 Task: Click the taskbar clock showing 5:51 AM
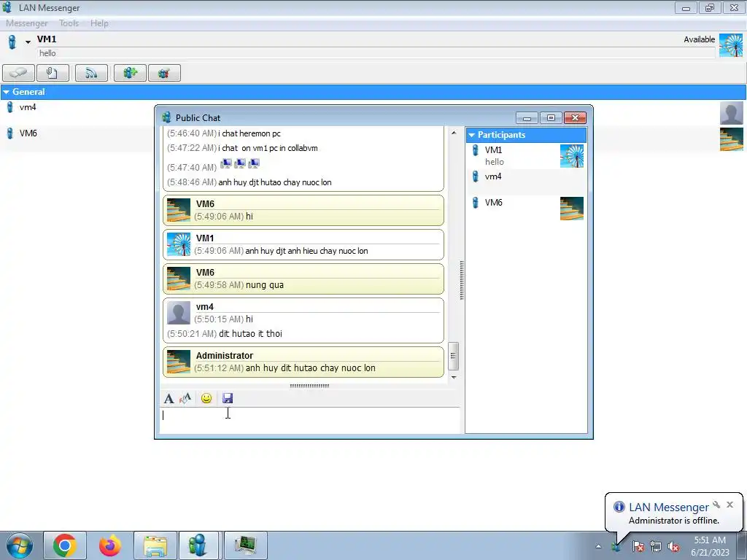[710, 546]
